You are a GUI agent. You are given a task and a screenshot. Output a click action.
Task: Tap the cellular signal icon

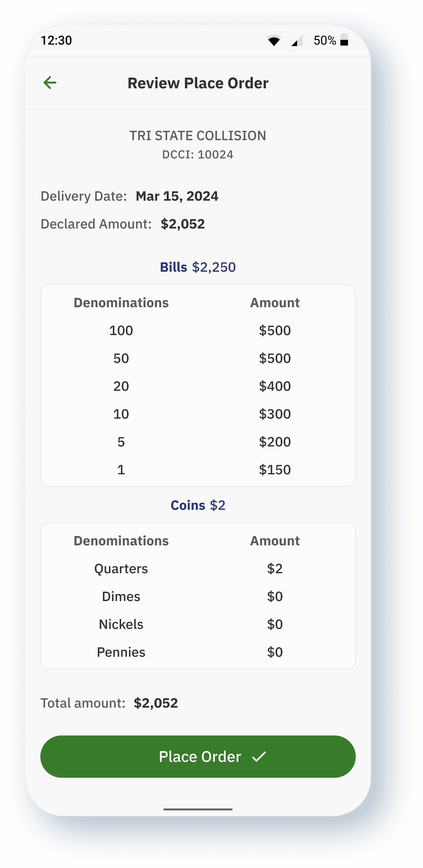pyautogui.click(x=297, y=41)
